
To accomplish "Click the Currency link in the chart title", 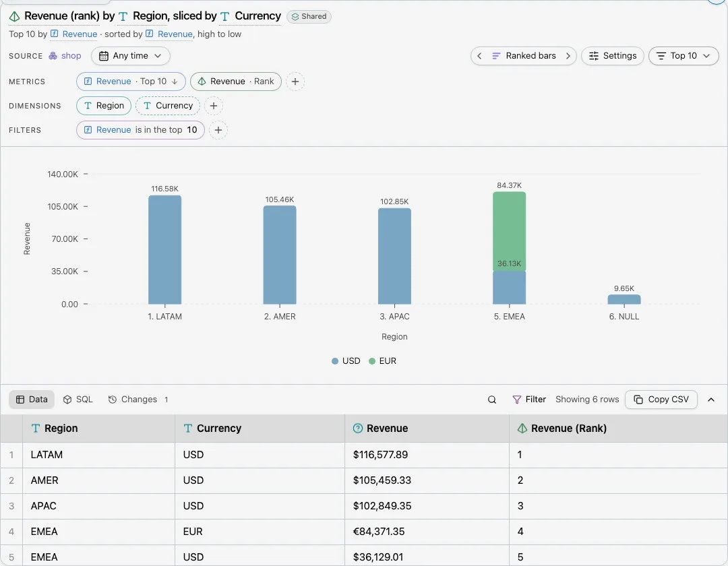I will click(x=251, y=16).
